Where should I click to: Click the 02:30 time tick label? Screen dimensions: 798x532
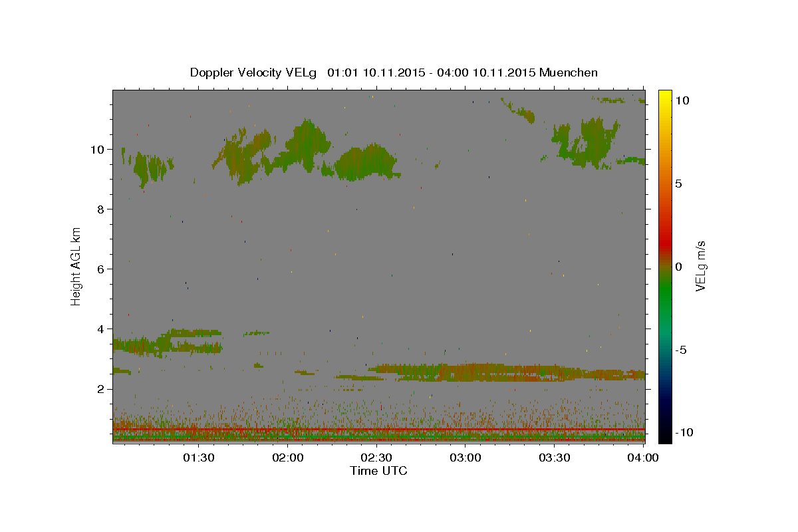376,458
